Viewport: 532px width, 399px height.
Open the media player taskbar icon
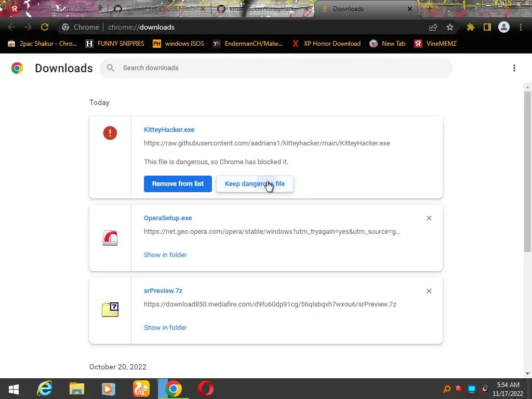click(109, 389)
